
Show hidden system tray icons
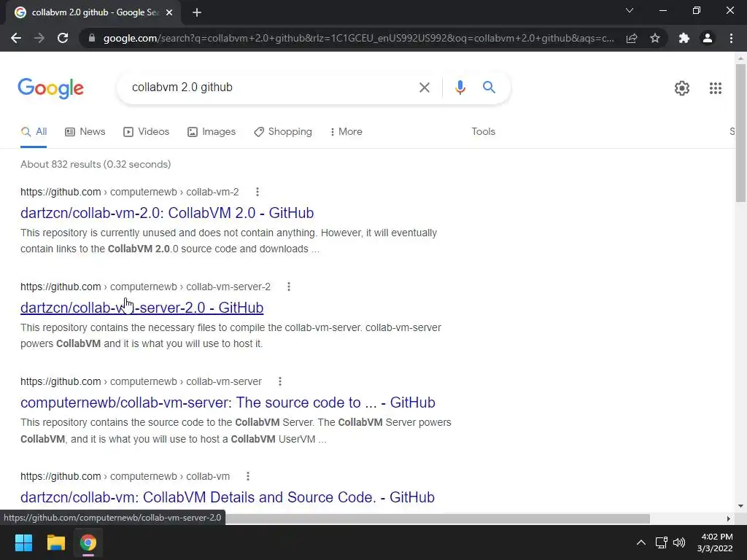641,542
